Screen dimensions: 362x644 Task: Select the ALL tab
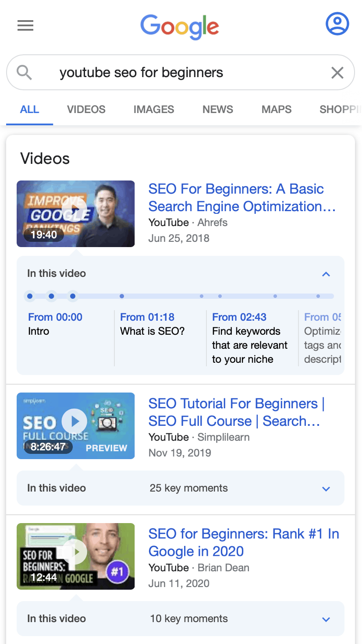click(x=29, y=110)
